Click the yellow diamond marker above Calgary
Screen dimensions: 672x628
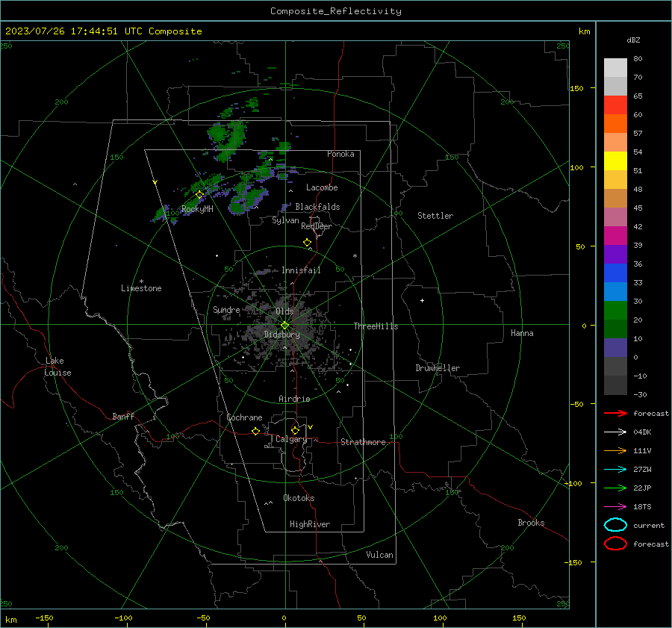pos(295,430)
